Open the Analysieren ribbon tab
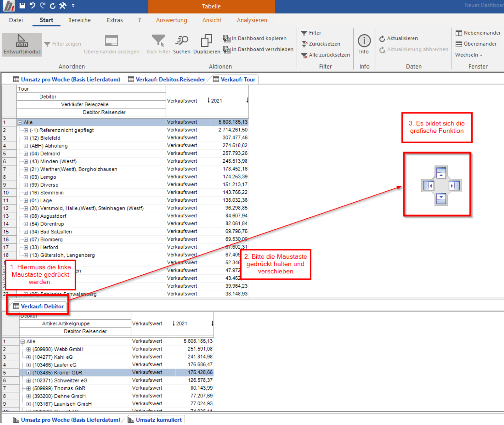This screenshot has height=425, width=504. point(252,20)
